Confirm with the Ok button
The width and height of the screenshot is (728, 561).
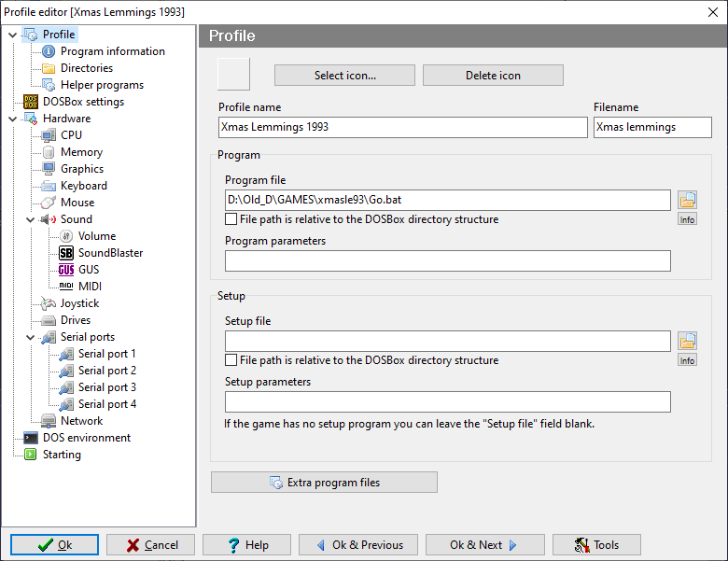coord(54,545)
